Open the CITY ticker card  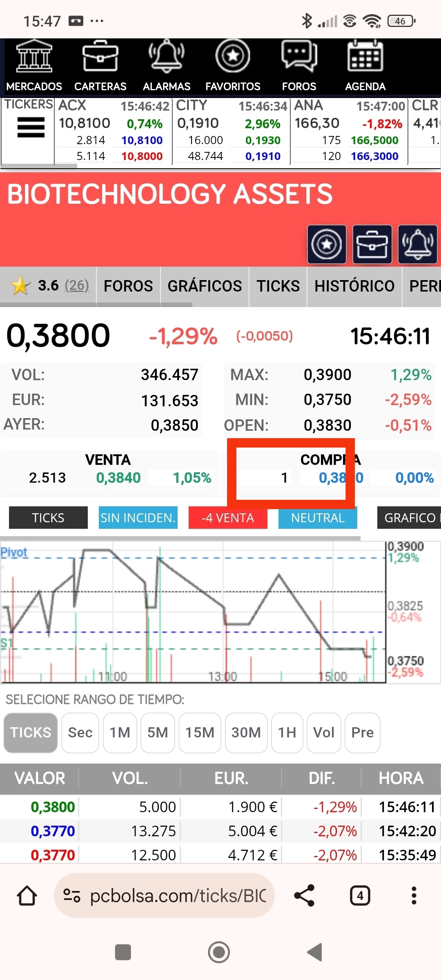tap(231, 131)
